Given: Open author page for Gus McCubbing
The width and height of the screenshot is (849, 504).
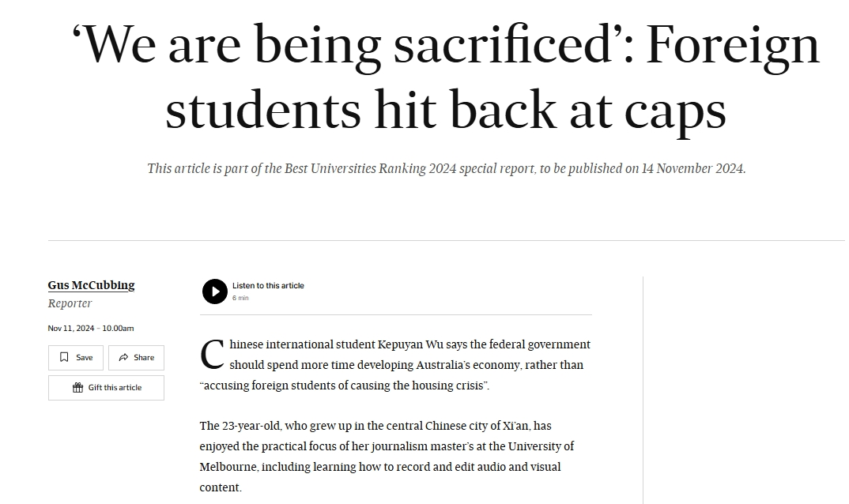Looking at the screenshot, I should click(x=91, y=285).
